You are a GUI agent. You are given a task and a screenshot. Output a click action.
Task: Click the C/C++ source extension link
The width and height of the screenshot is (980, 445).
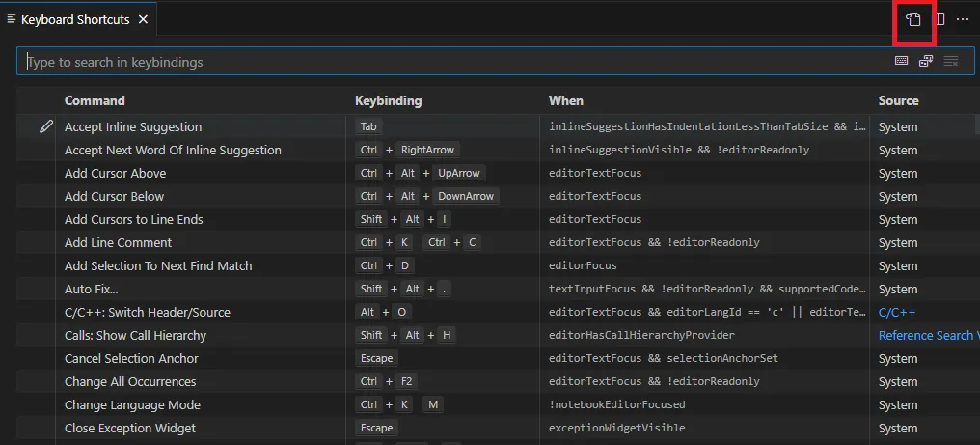[x=896, y=312]
